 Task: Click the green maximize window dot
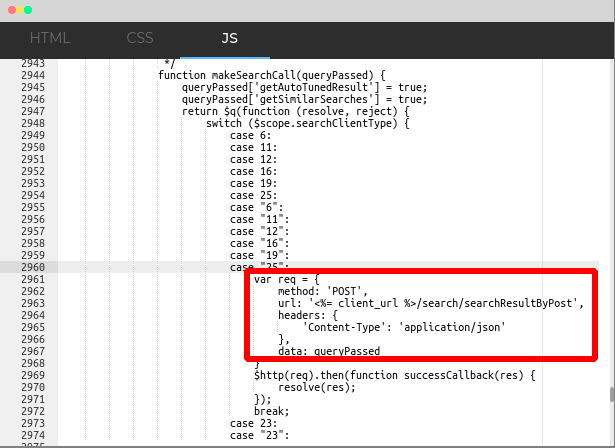(29, 9)
